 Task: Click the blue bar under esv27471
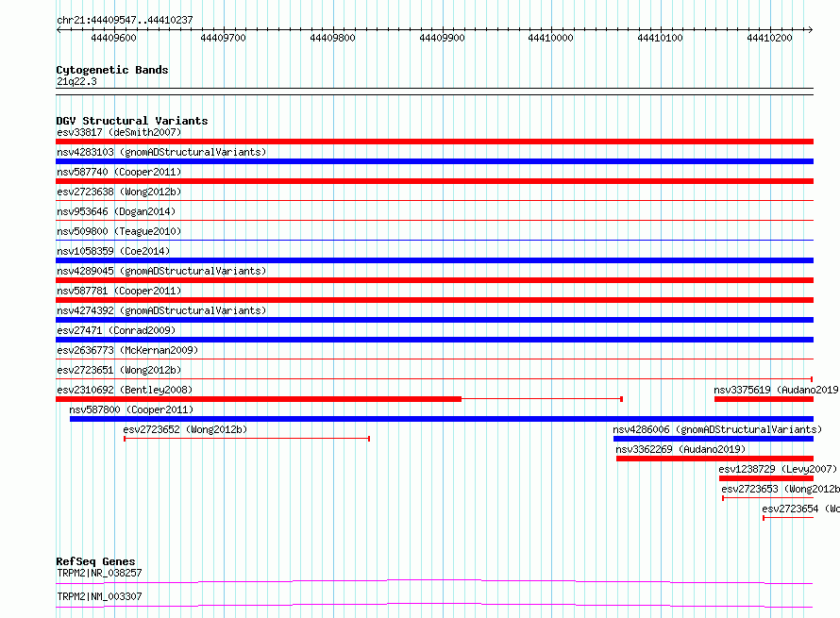click(x=434, y=340)
